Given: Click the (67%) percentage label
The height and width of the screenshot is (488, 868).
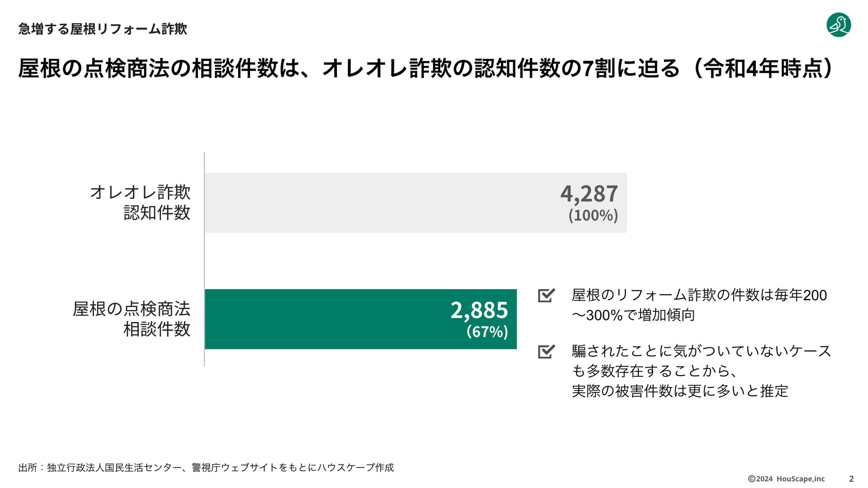Looking at the screenshot, I should click(x=487, y=332).
